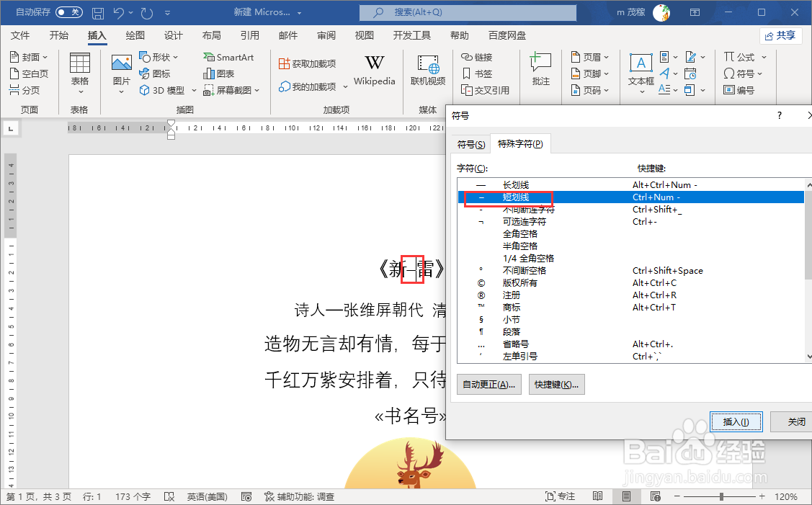Select 长划线 em dash row
This screenshot has height=505, width=812.
(x=630, y=185)
